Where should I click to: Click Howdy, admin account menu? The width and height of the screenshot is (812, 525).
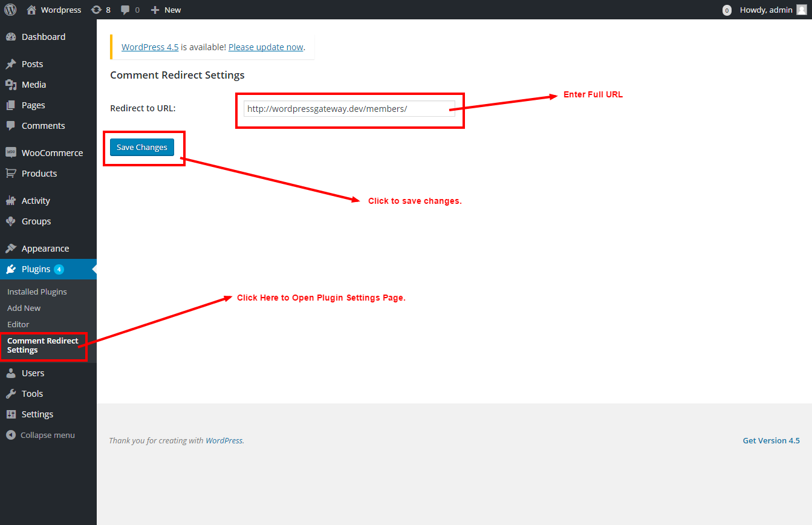click(773, 10)
